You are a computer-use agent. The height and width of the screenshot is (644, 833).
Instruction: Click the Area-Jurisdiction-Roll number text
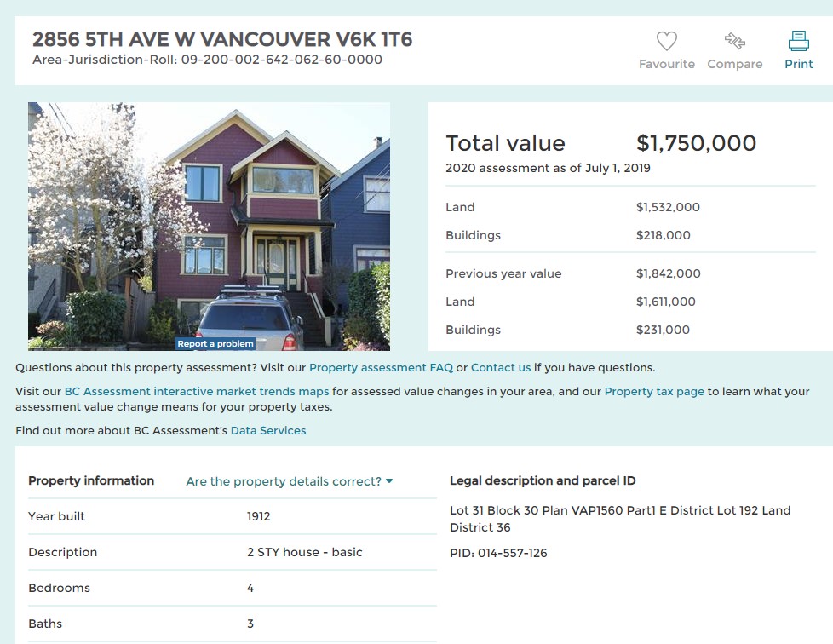pos(207,60)
